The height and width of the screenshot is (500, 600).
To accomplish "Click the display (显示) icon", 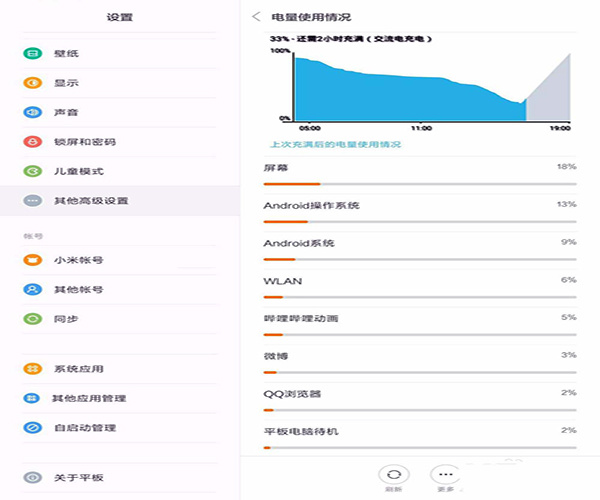I will [x=32, y=83].
